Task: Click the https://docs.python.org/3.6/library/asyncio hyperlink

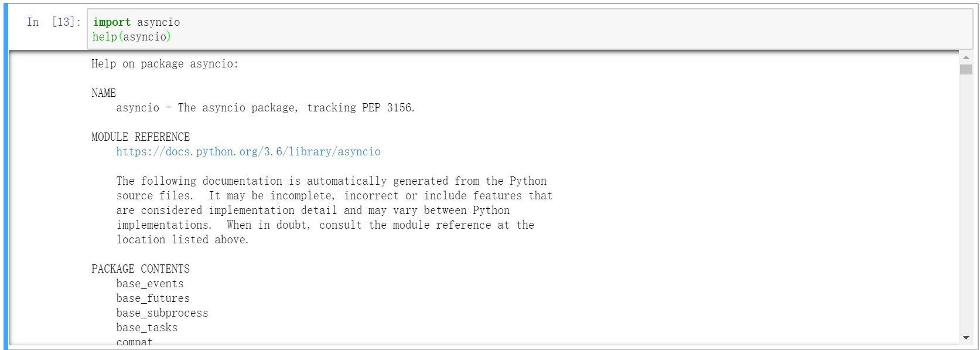Action: [248, 151]
